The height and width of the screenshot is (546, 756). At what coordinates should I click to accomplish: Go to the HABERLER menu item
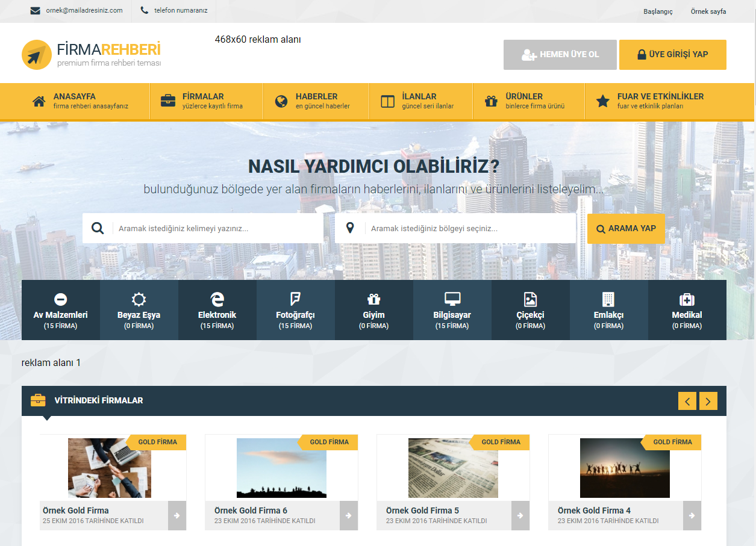click(x=316, y=101)
